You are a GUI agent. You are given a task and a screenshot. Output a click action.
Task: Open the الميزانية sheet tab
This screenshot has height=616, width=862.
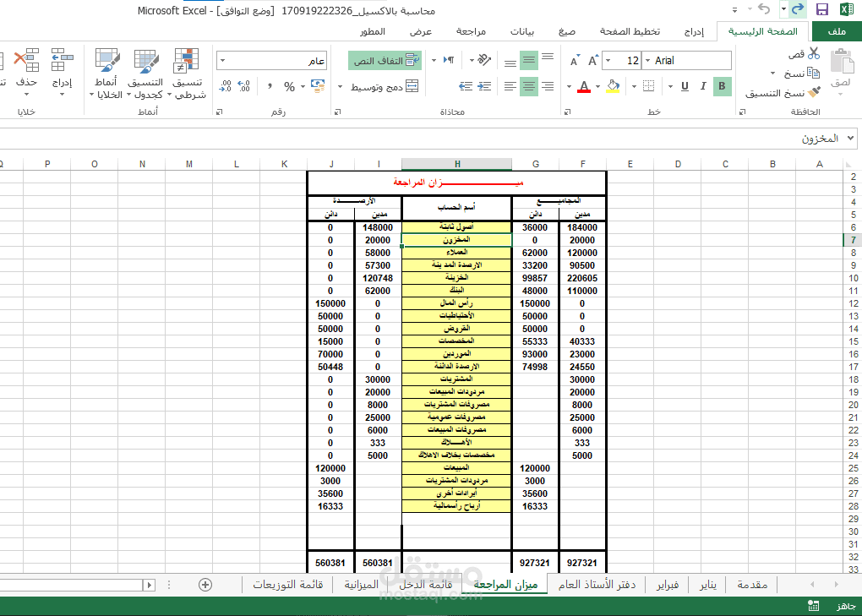coord(361,585)
